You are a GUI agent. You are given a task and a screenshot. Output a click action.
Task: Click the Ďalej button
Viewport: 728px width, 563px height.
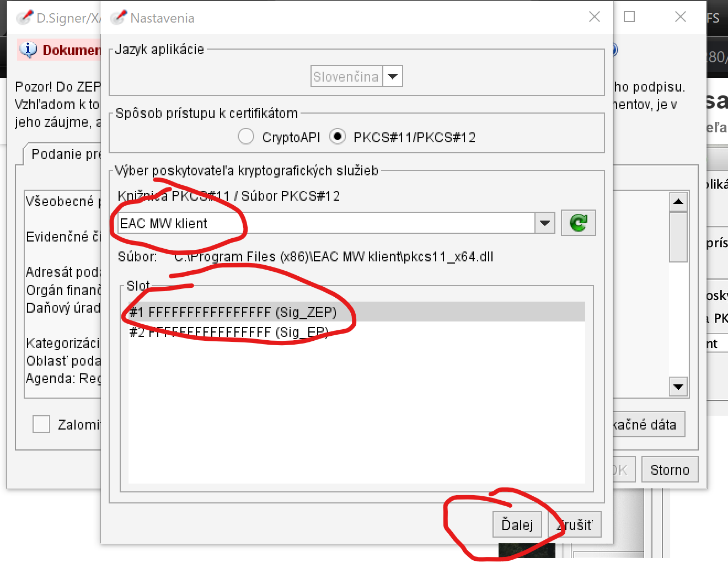517,524
